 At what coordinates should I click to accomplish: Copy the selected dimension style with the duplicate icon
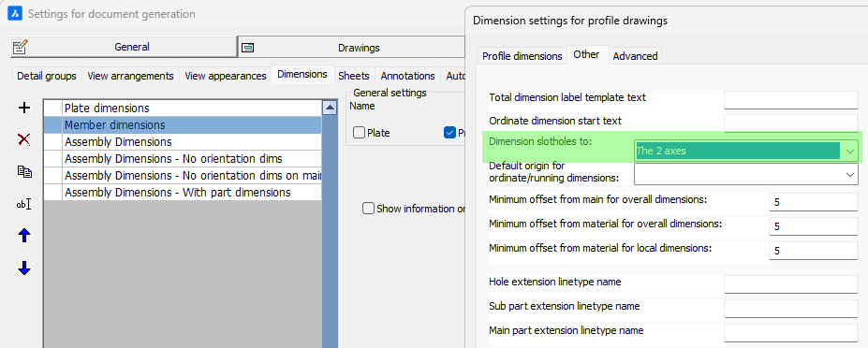(24, 171)
